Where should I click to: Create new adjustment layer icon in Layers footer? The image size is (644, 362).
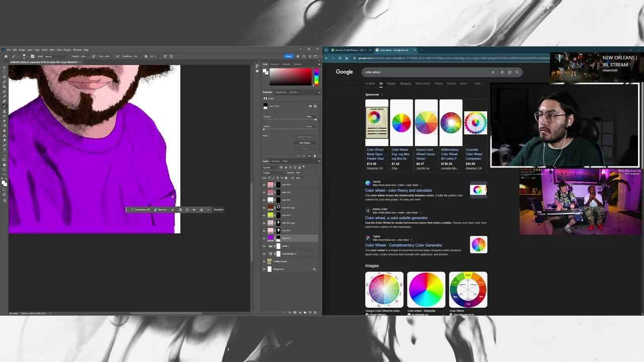pyautogui.click(x=300, y=313)
